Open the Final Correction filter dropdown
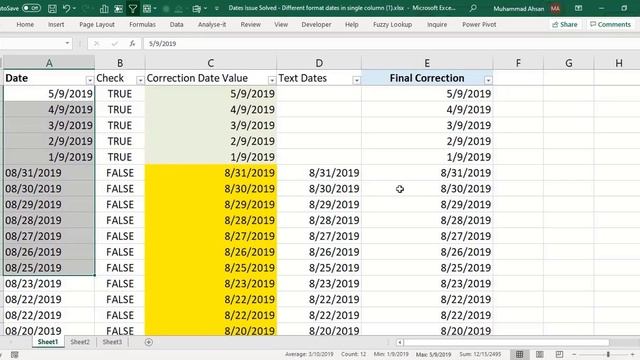Image resolution: width=640 pixels, height=360 pixels. pyautogui.click(x=488, y=80)
